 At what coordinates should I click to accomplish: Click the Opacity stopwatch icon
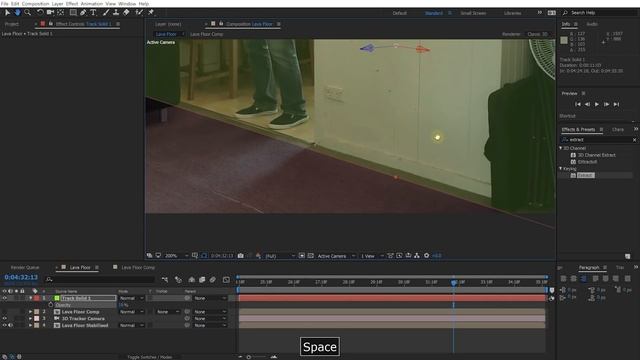(51, 305)
